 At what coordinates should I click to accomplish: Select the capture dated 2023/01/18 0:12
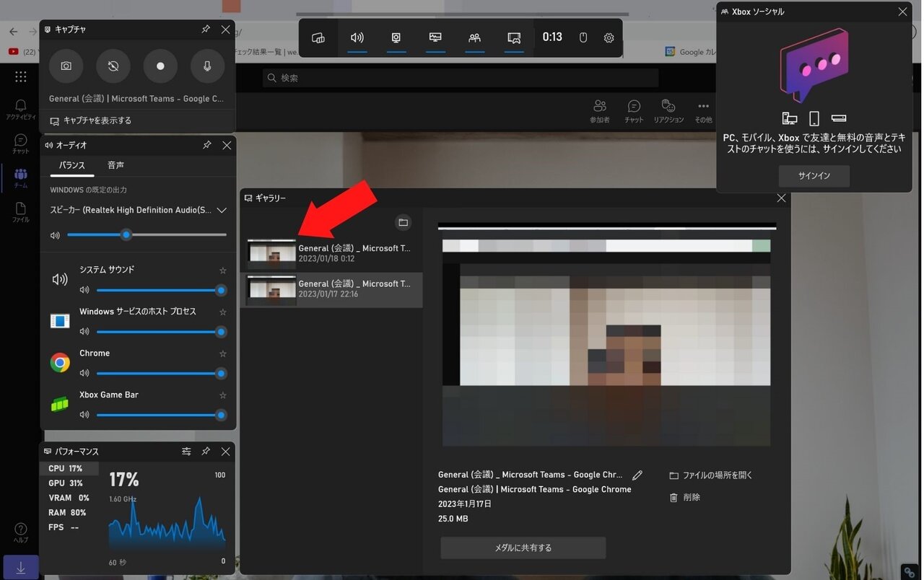pyautogui.click(x=331, y=253)
